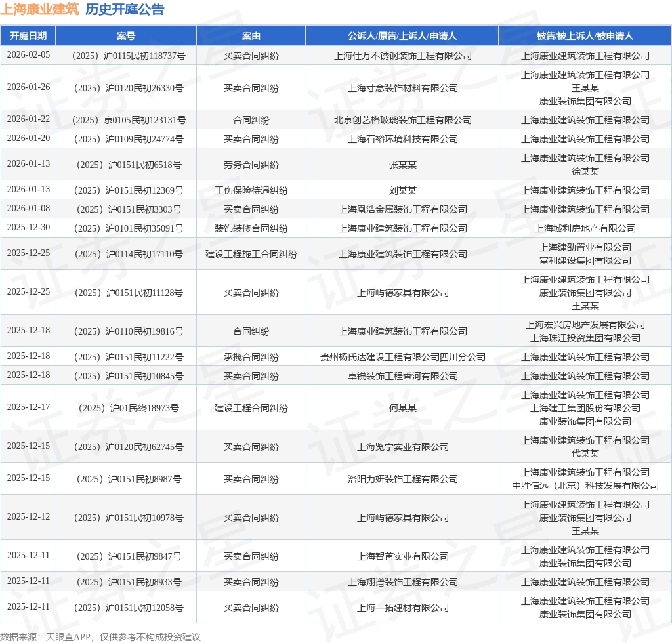Click the 历史开庭公告 heading
The image size is (672, 643).
click(125, 9)
